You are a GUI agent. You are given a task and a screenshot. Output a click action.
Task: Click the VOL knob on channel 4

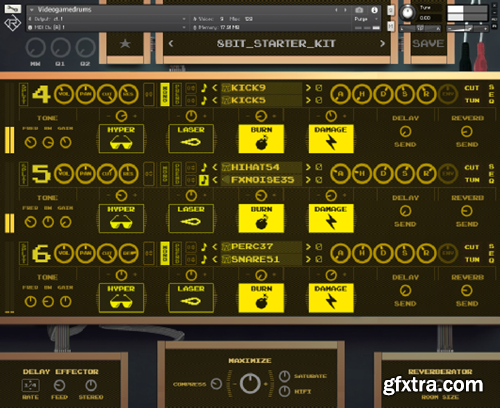tap(64, 94)
